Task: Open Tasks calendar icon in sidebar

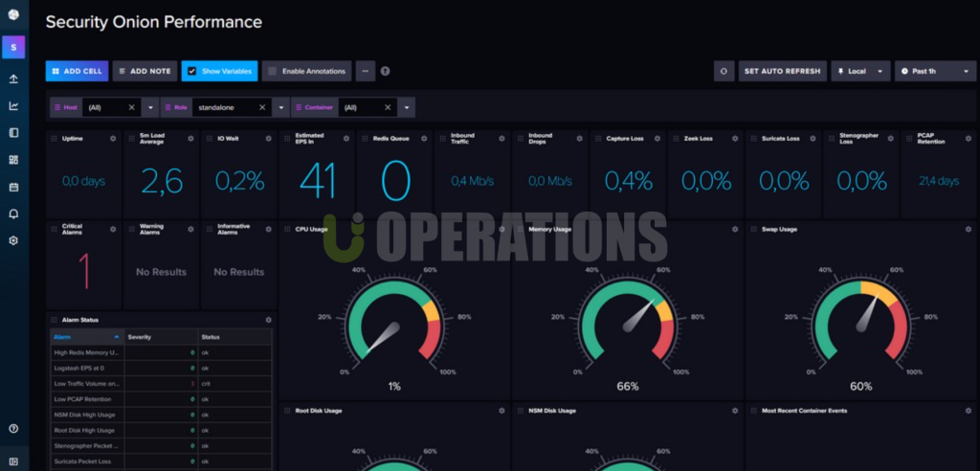Action: tap(13, 187)
